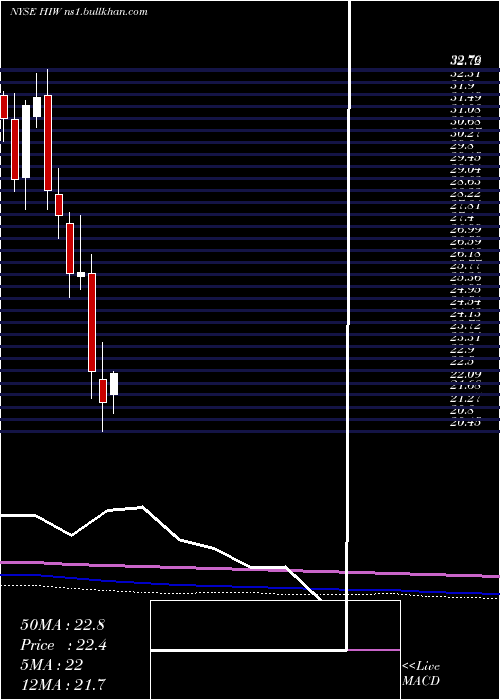Click the <<Live MACD label
Image resolution: width=500 pixels, height=700 pixels.
click(421, 673)
